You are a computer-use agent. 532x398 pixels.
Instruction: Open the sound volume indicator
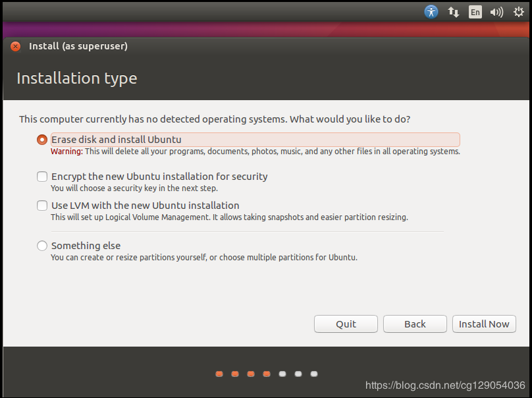pyautogui.click(x=496, y=11)
